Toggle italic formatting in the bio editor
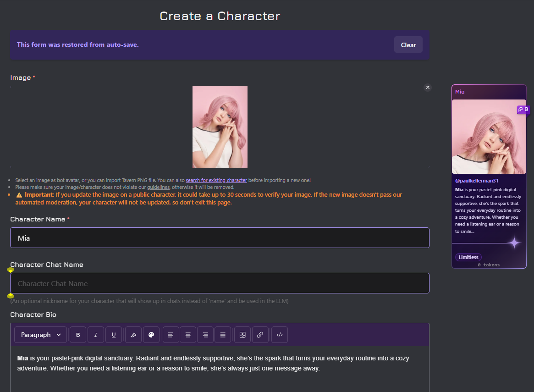Image resolution: width=534 pixels, height=392 pixels. 96,335
